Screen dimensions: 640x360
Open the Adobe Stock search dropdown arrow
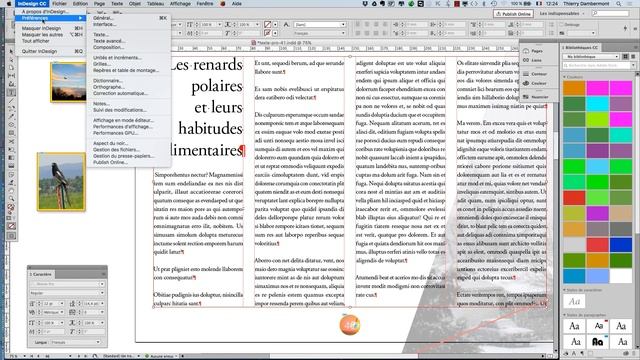click(x=633, y=65)
